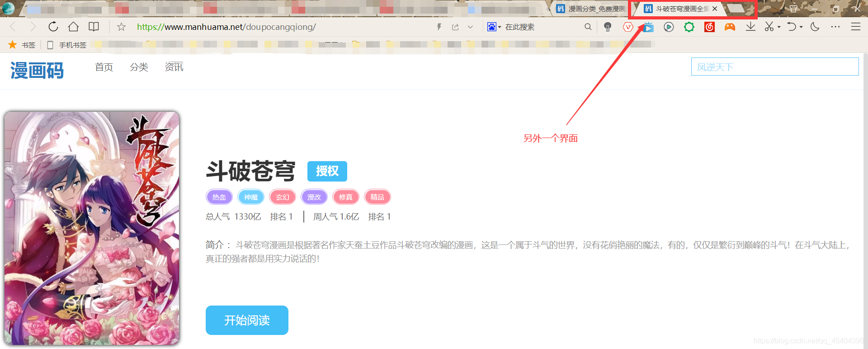Open the browser home page icon

point(73,27)
